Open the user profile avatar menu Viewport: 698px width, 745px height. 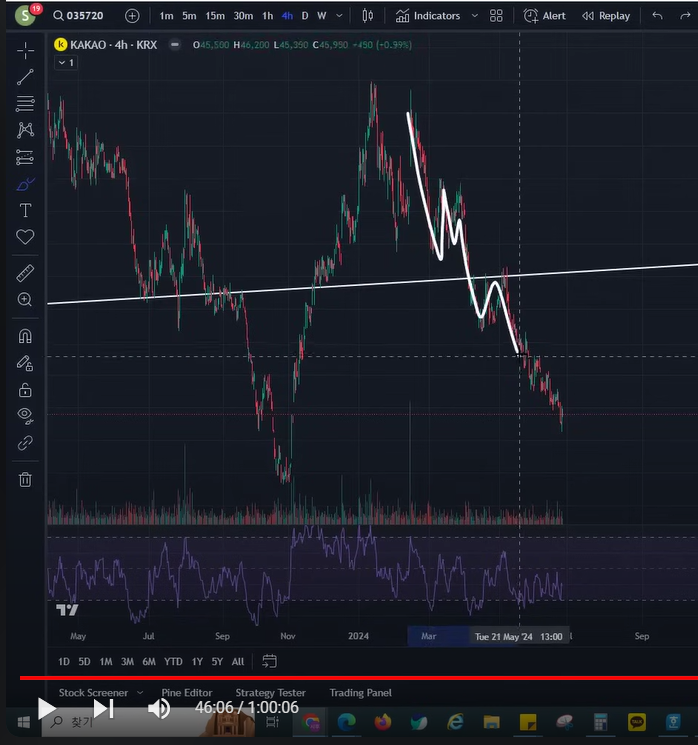(27, 15)
